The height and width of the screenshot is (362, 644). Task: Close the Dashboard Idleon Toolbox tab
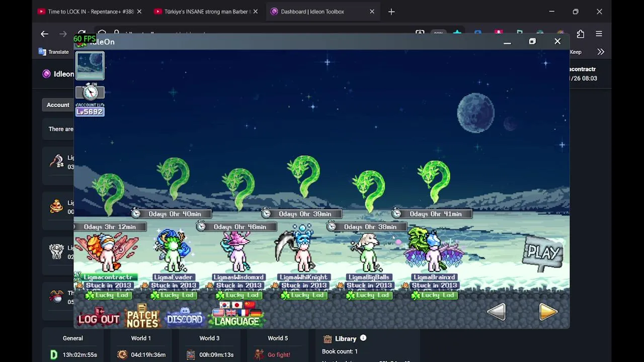(x=372, y=12)
